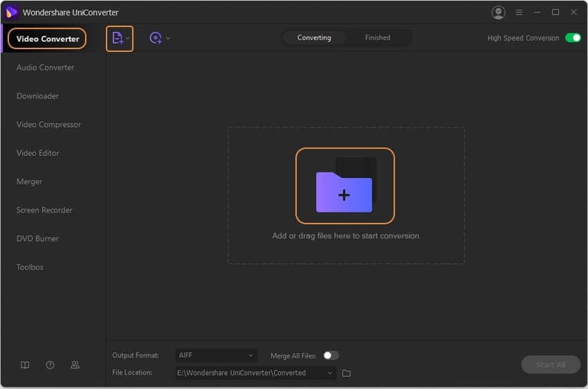Click 'Add or drag files here' text
The height and width of the screenshot is (389, 588).
(345, 236)
